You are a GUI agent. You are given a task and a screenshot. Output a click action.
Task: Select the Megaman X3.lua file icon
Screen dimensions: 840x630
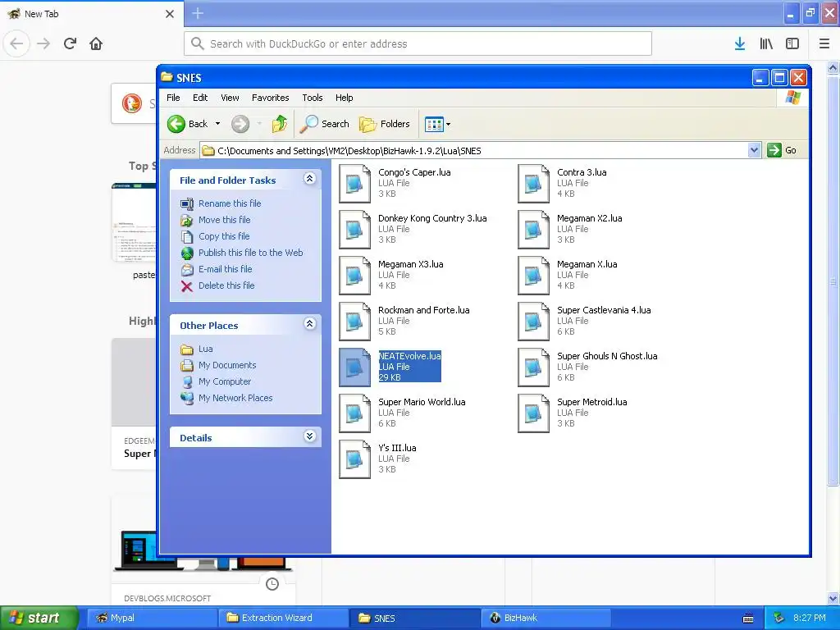[x=354, y=276]
